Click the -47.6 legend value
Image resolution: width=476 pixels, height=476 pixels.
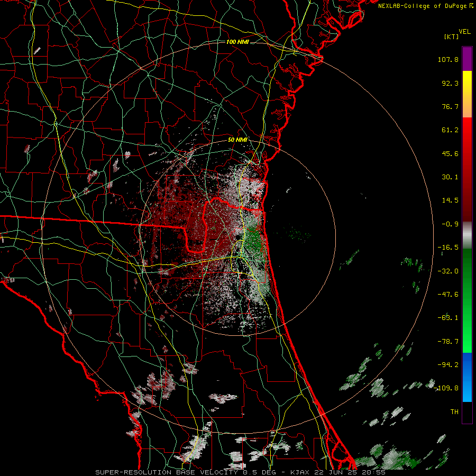click(x=448, y=294)
